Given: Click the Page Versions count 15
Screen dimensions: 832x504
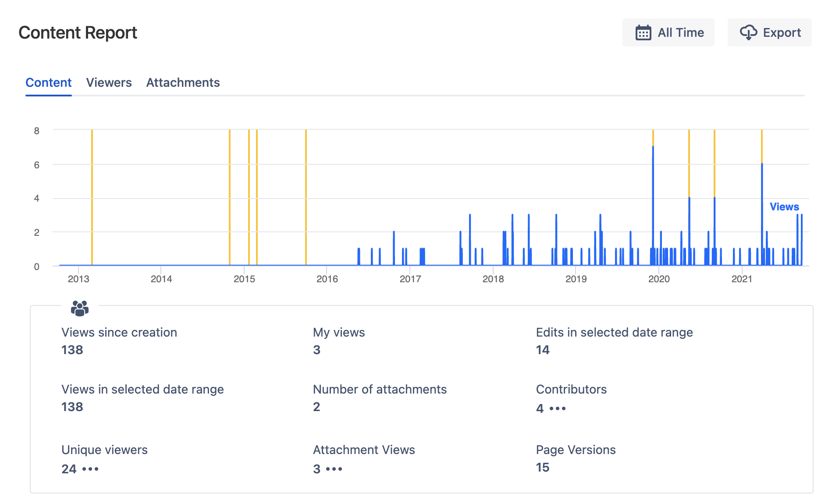Looking at the screenshot, I should tap(542, 468).
